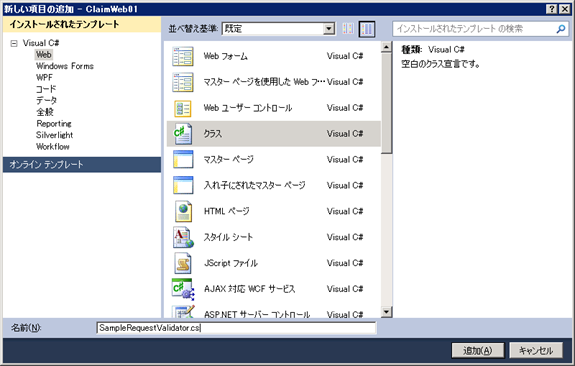This screenshot has width=575, height=366.
Task: Close the 新しい項目の追加 dialog
Action: point(564,9)
